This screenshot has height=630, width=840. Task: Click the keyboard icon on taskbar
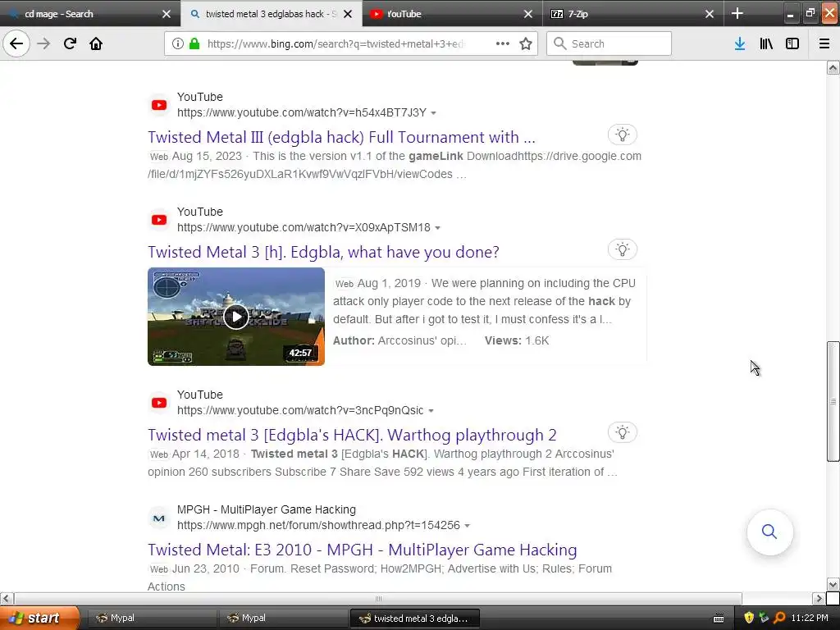[x=719, y=619]
